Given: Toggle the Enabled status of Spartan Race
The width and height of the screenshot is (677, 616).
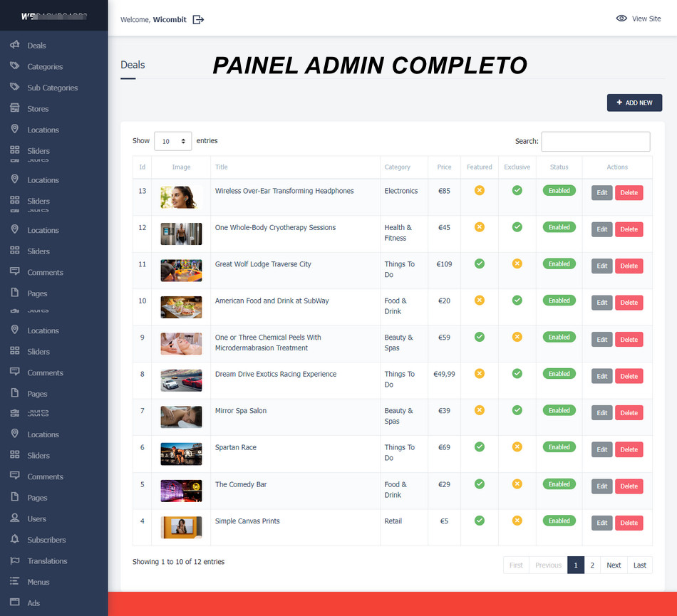Looking at the screenshot, I should pyautogui.click(x=559, y=447).
